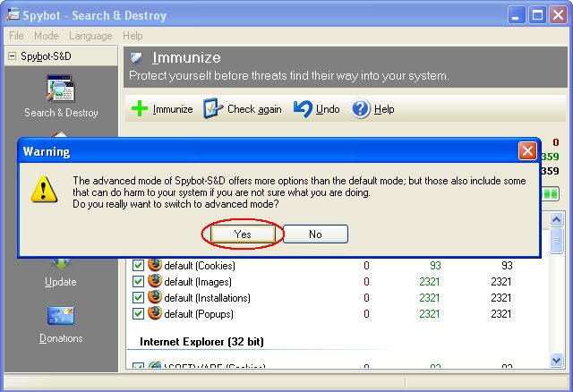The image size is (573, 392).
Task: Click the Spybot application icon in title bar
Action: pos(13,14)
